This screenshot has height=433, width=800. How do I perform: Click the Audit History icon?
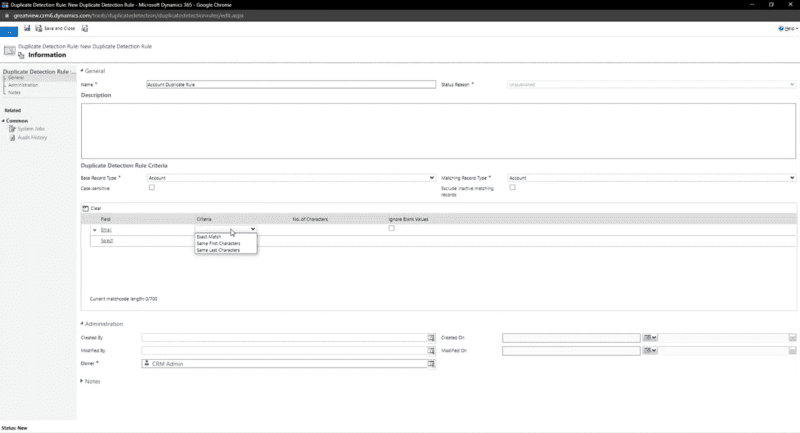[12, 138]
